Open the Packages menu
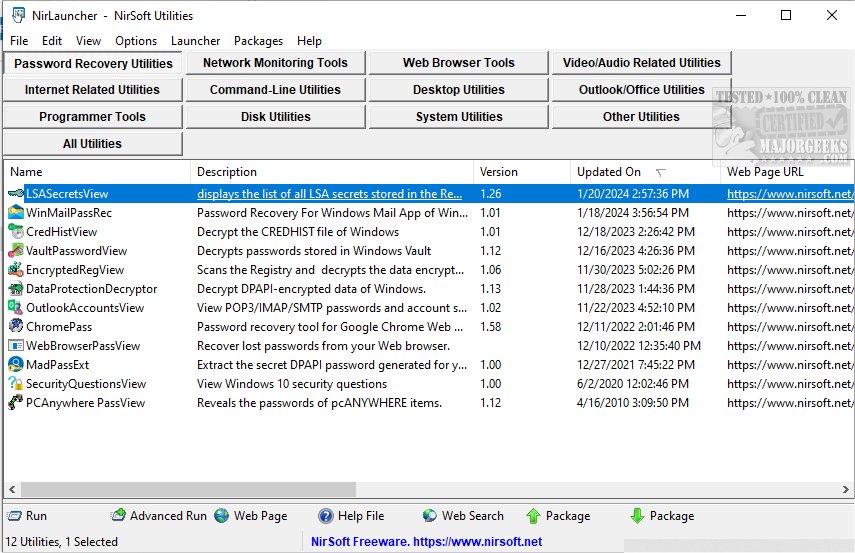This screenshot has height=553, width=855. pos(258,41)
